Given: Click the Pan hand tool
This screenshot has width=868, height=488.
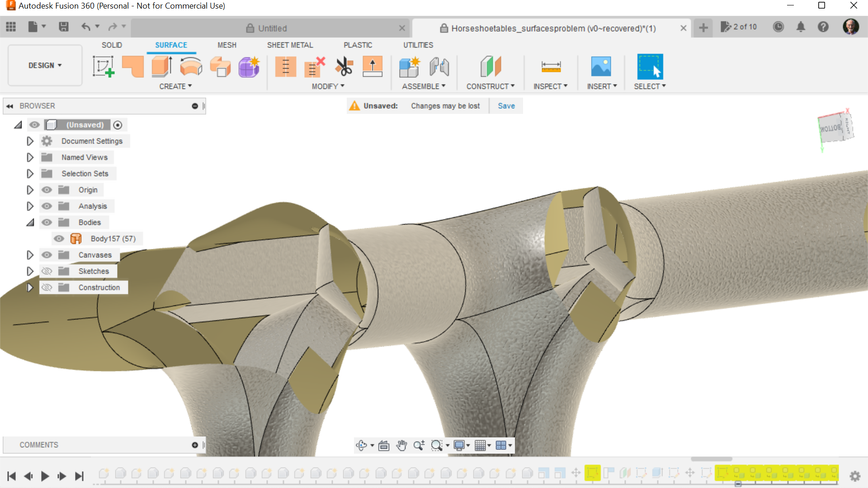Looking at the screenshot, I should coord(401,446).
